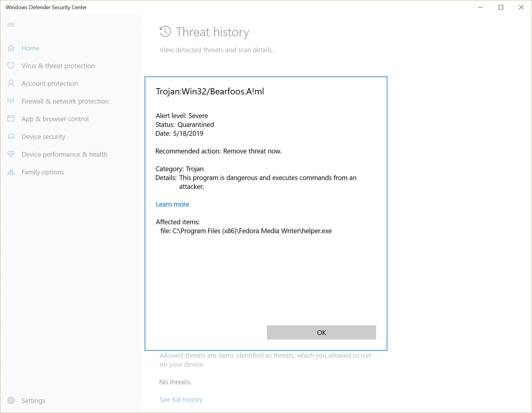The height and width of the screenshot is (413, 532).
Task: Click the App & browser control icon
Action: point(11,119)
